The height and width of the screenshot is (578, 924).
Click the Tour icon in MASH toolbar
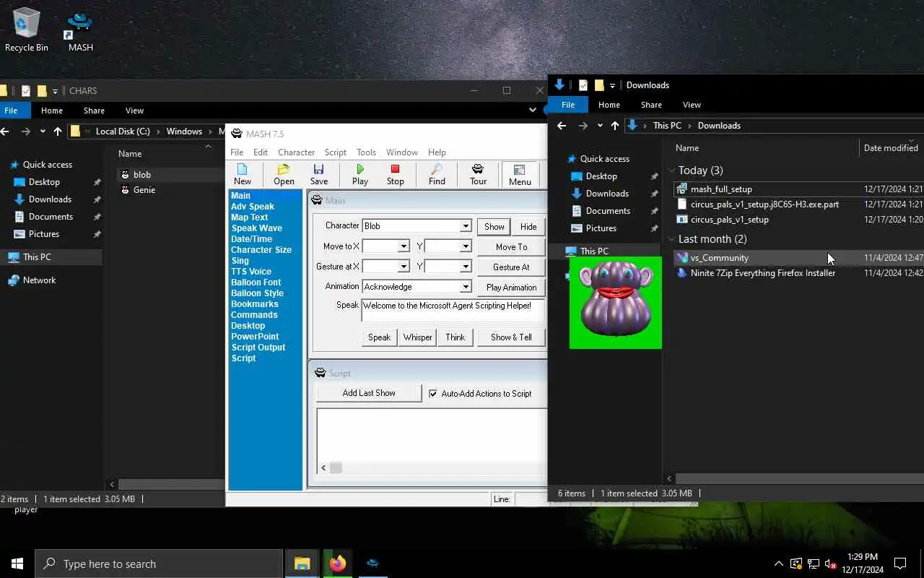[x=478, y=174]
